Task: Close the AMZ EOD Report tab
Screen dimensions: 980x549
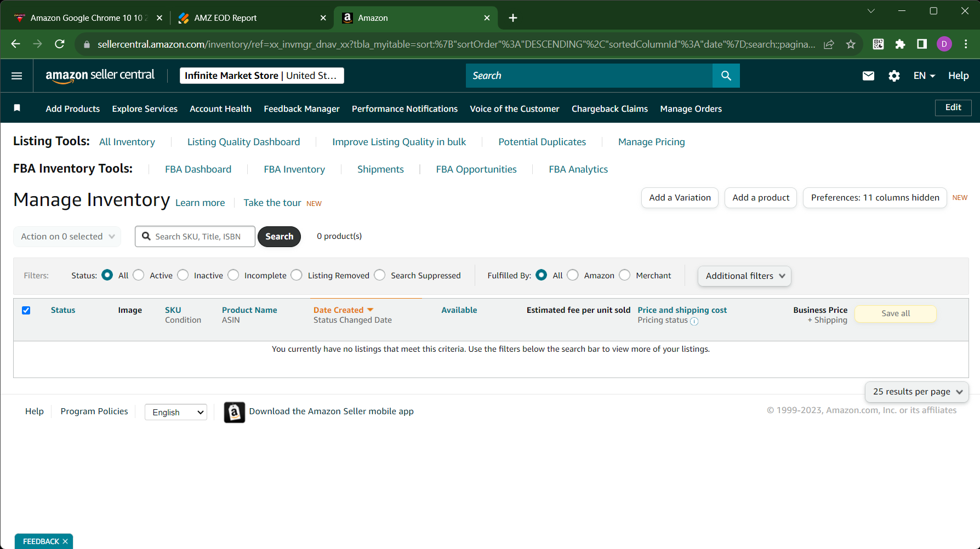Action: [x=323, y=18]
